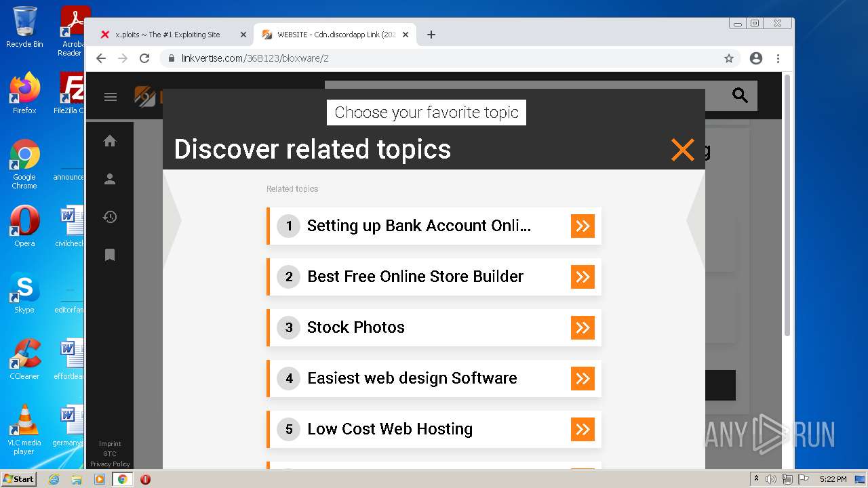The height and width of the screenshot is (488, 868).
Task: Open Recycle Bin on desktop
Action: [x=24, y=27]
